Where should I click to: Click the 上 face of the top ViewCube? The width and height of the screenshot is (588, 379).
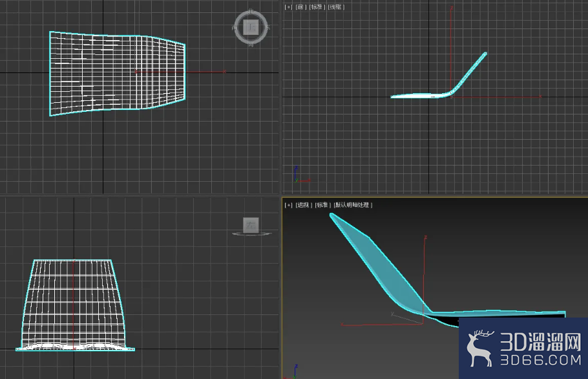[x=251, y=27]
